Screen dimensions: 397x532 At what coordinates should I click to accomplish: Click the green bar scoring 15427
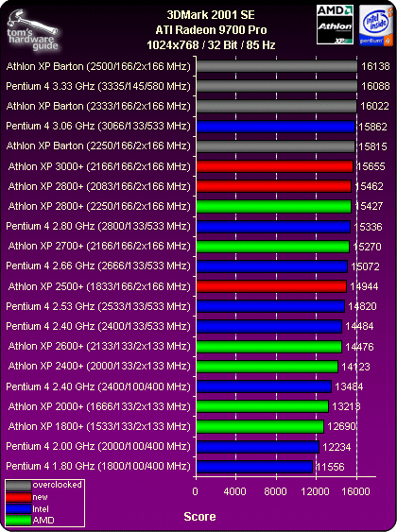coord(273,206)
